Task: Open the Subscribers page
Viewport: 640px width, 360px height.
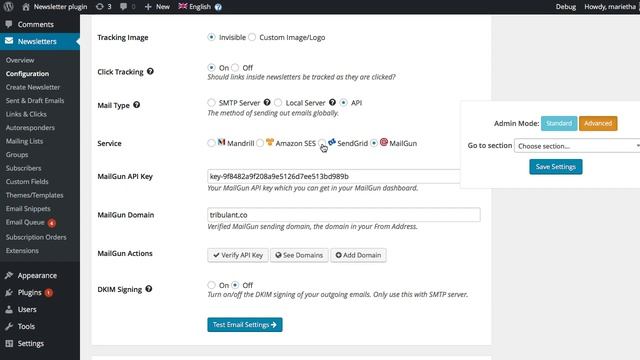Action: pos(23,168)
